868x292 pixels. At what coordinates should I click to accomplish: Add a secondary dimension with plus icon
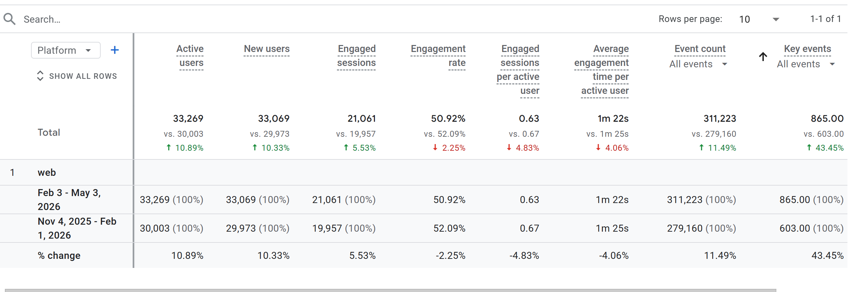(115, 50)
